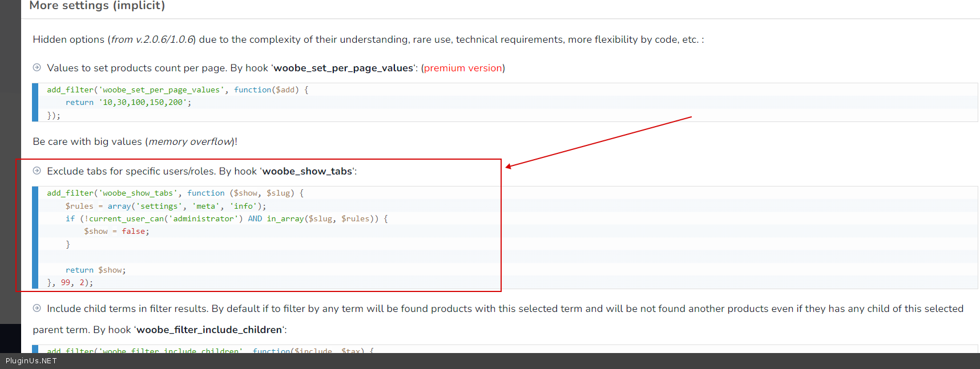980x369 pixels.
Task: Click the '}, 99, 2);' closing code line
Action: click(x=70, y=283)
